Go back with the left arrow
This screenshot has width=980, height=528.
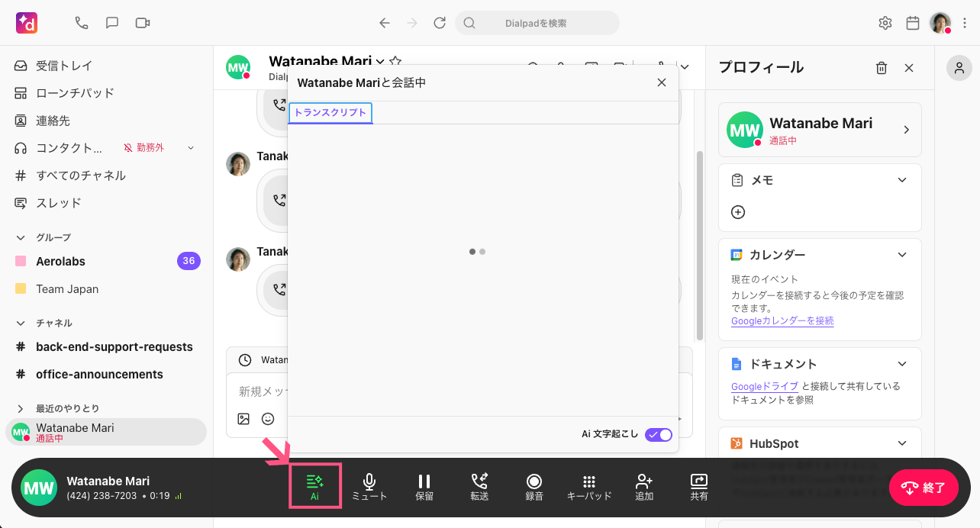385,23
